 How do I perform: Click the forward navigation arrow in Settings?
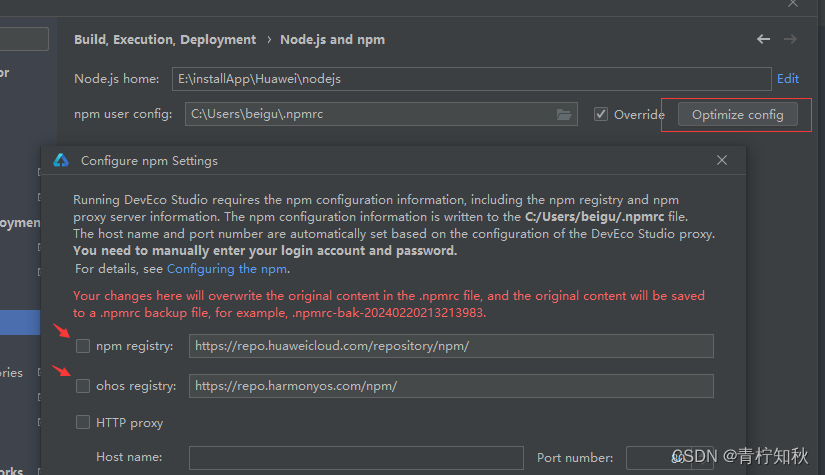click(x=790, y=39)
